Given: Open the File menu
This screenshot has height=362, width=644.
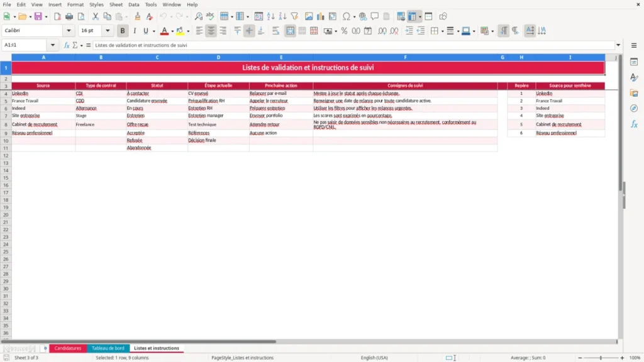Looking at the screenshot, I should (7, 4).
